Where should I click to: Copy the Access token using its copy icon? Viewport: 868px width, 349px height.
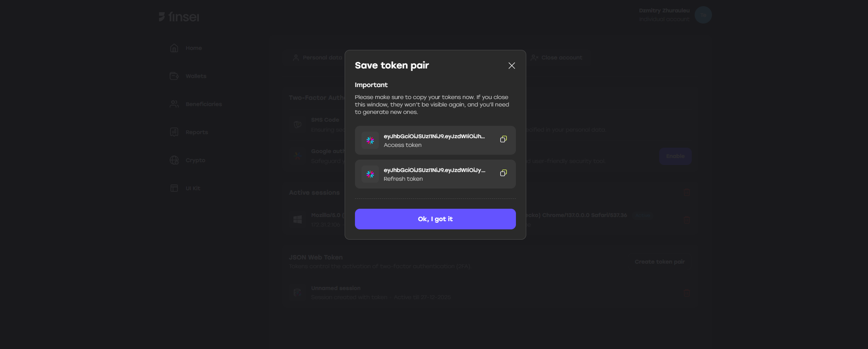tap(503, 139)
